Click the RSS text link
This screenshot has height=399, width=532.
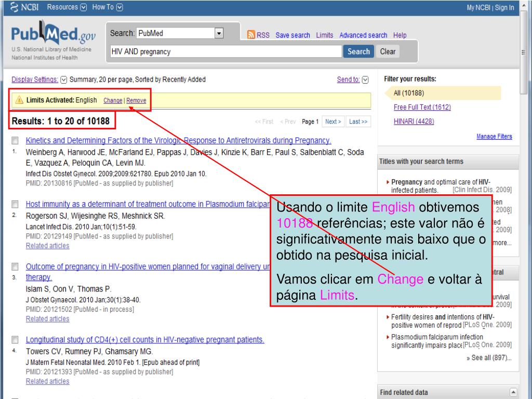coord(263,35)
